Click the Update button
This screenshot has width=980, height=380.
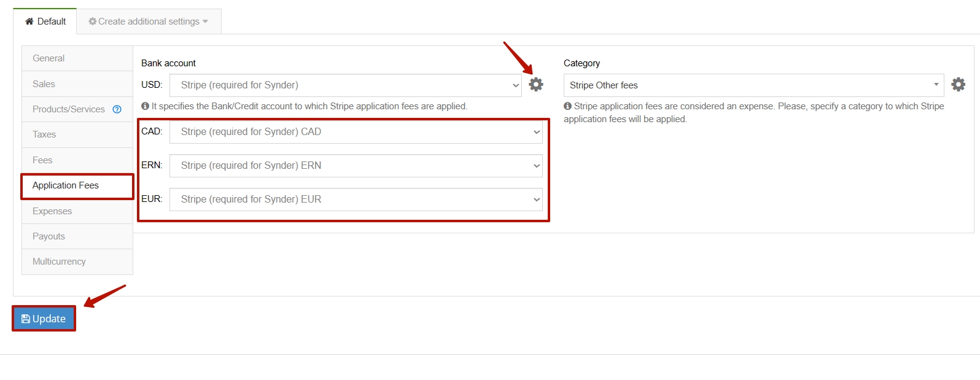(x=44, y=319)
